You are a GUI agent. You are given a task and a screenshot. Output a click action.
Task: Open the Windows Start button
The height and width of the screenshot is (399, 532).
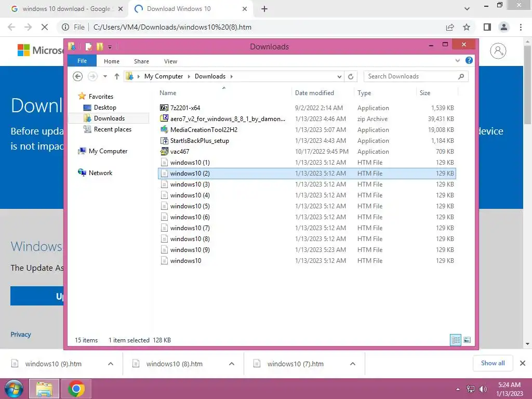[x=14, y=389]
